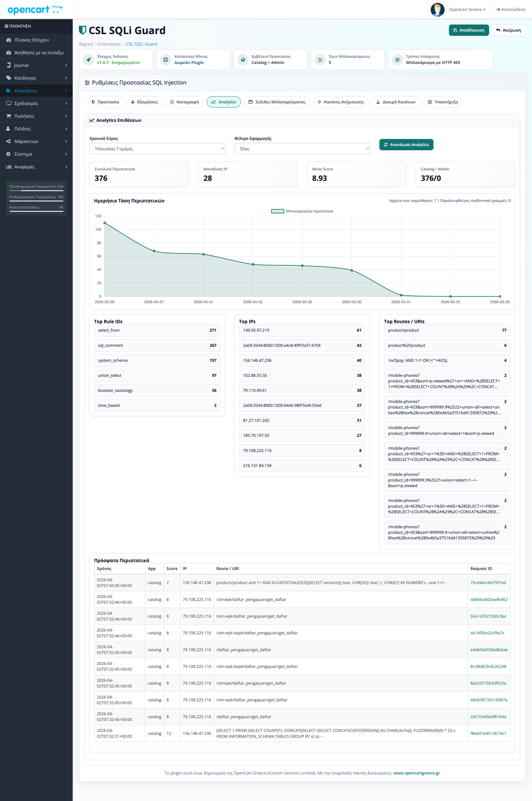
Task: Expand the Κατάλογος sidebar menu
Action: [x=36, y=78]
